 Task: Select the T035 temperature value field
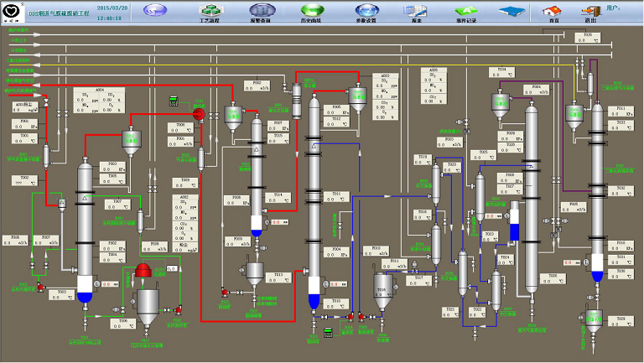click(587, 37)
